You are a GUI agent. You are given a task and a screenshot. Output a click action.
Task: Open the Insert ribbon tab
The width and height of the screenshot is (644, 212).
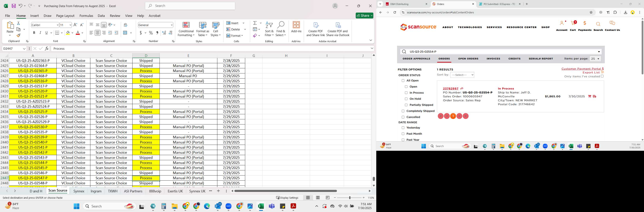coord(34,16)
